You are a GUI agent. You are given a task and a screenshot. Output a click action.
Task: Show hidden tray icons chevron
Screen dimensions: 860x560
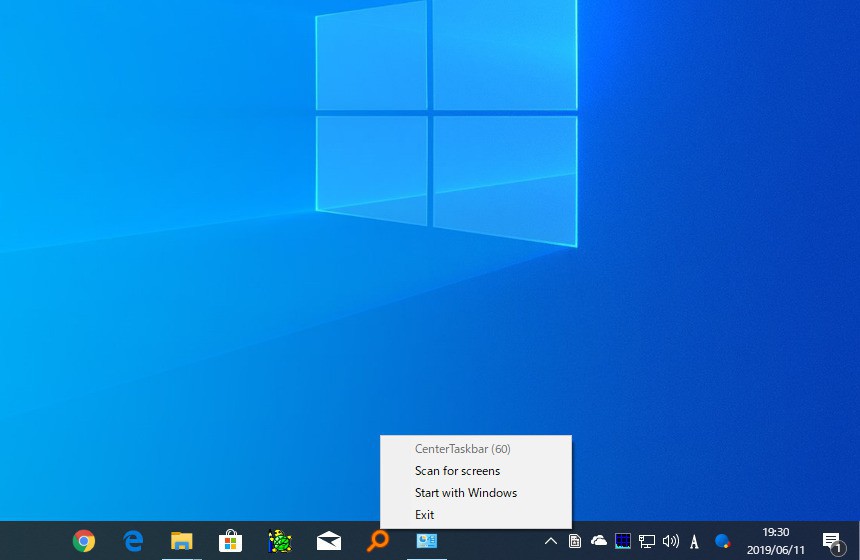click(551, 542)
